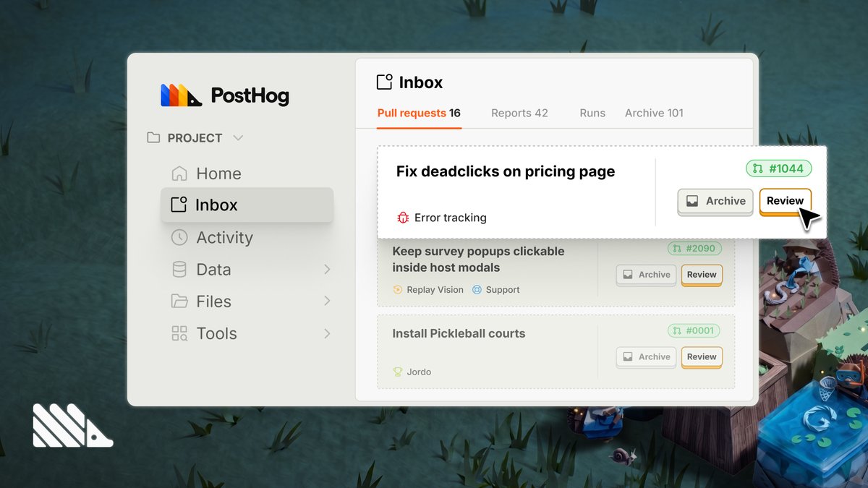Expand the Data section chevron
This screenshot has width=868, height=488.
tap(327, 270)
